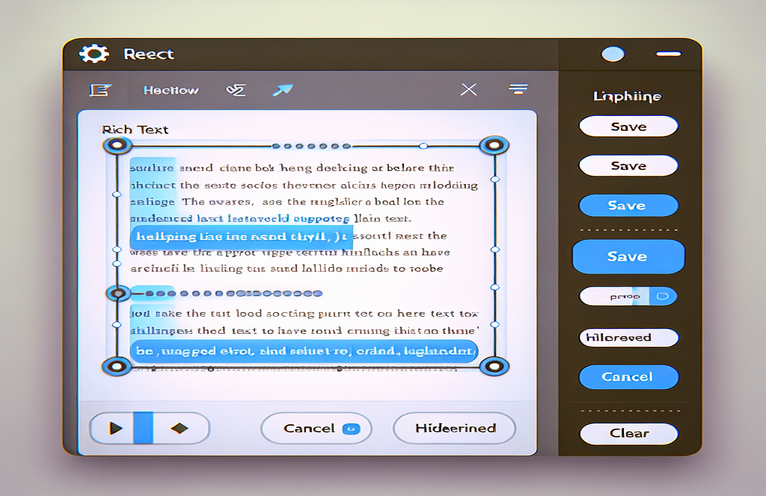Image resolution: width=766 pixels, height=496 pixels.
Task: Click the diamond icon beside play
Action: [180, 428]
